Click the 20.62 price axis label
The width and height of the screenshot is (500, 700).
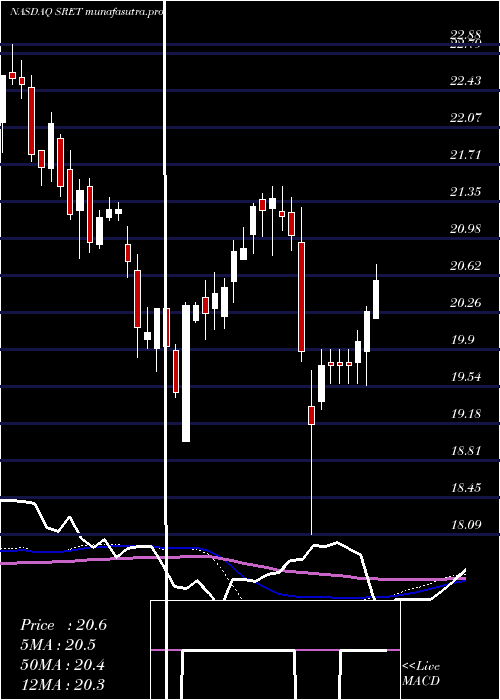click(466, 266)
